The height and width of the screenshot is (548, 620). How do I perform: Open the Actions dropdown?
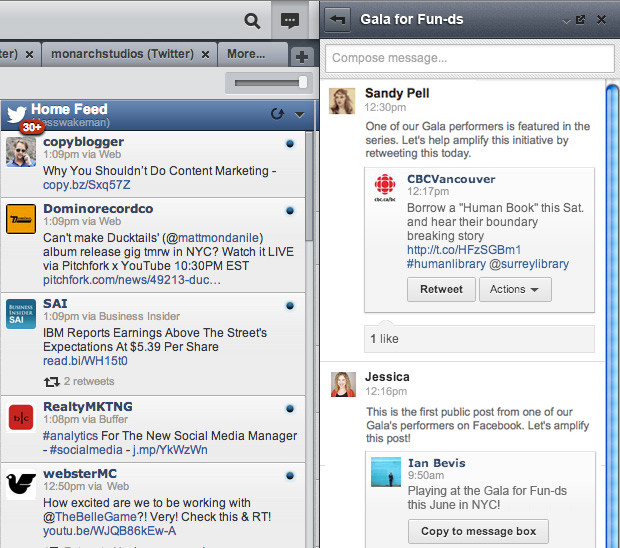tap(515, 289)
